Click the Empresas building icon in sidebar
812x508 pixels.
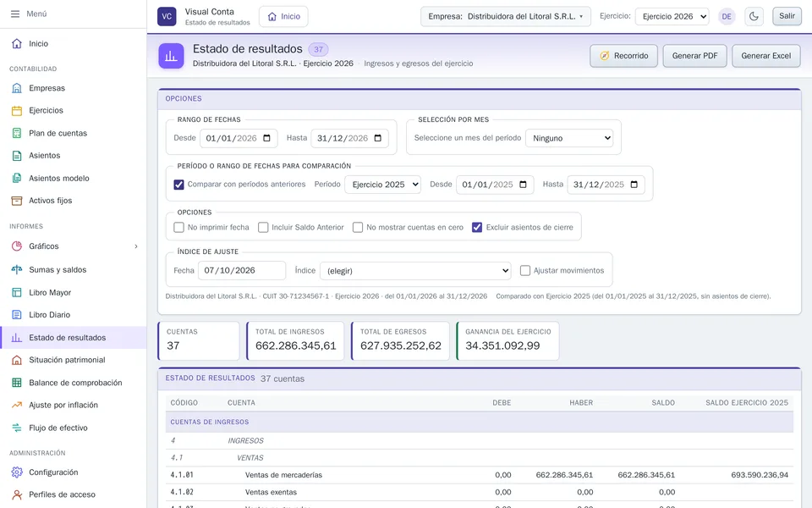17,88
